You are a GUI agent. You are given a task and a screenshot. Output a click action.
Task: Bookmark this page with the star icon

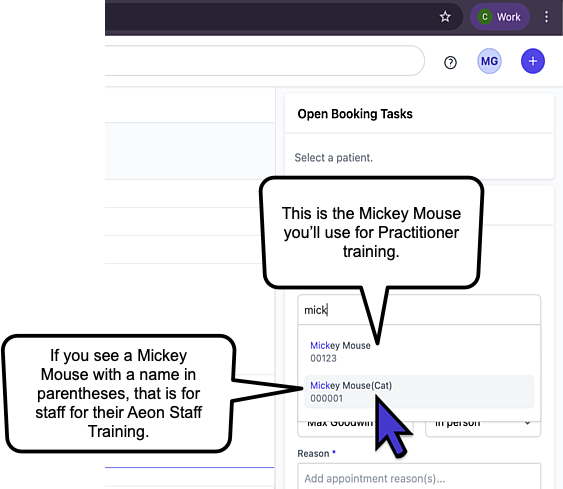tap(445, 17)
